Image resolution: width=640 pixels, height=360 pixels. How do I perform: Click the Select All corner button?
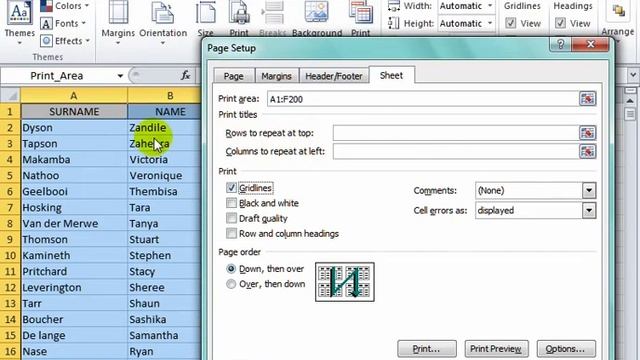coord(11,96)
